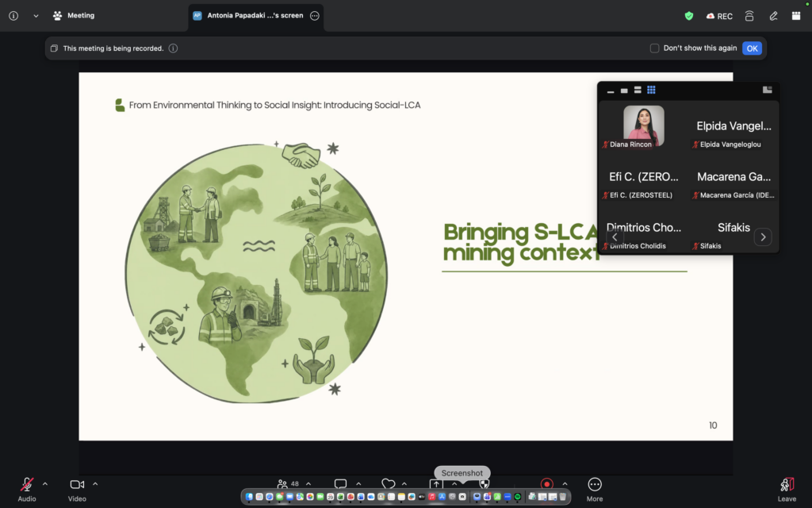Click the slide number 10
Image resolution: width=812 pixels, height=508 pixels.
click(x=713, y=425)
